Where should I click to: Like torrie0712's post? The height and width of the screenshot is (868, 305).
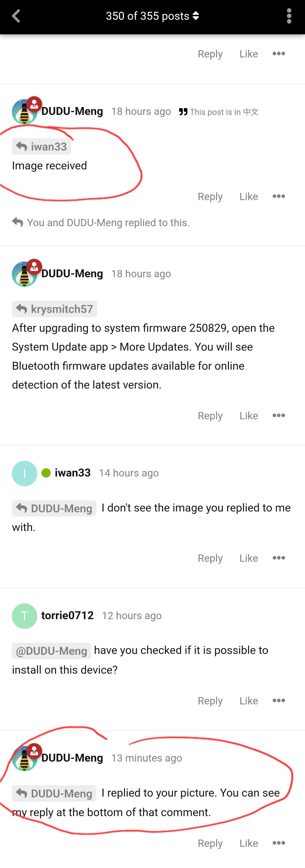coord(249,701)
